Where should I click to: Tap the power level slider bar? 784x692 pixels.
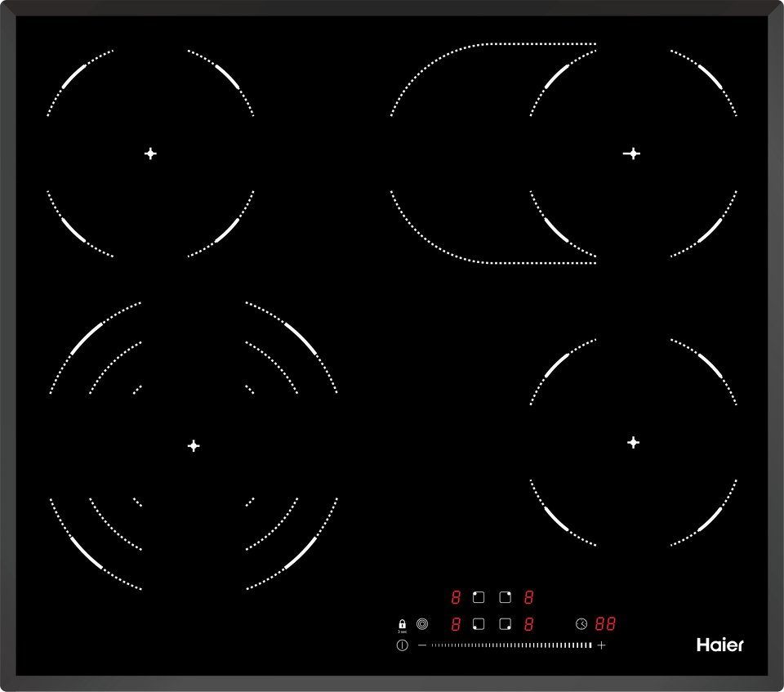(511, 645)
